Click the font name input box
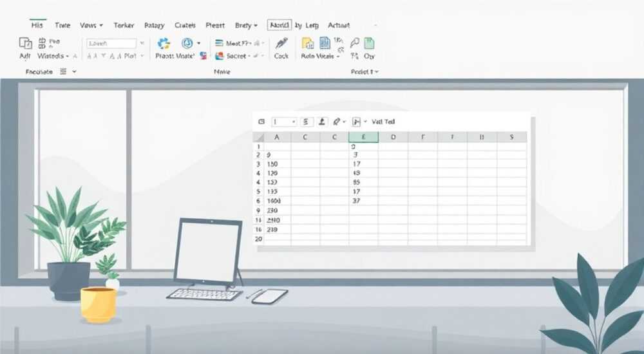The width and height of the screenshot is (644, 354). pos(111,43)
